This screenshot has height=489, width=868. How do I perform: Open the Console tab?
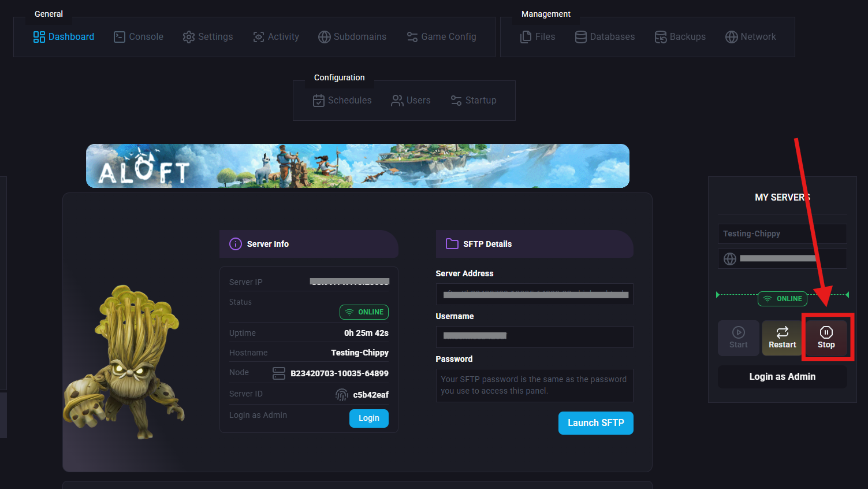point(139,37)
